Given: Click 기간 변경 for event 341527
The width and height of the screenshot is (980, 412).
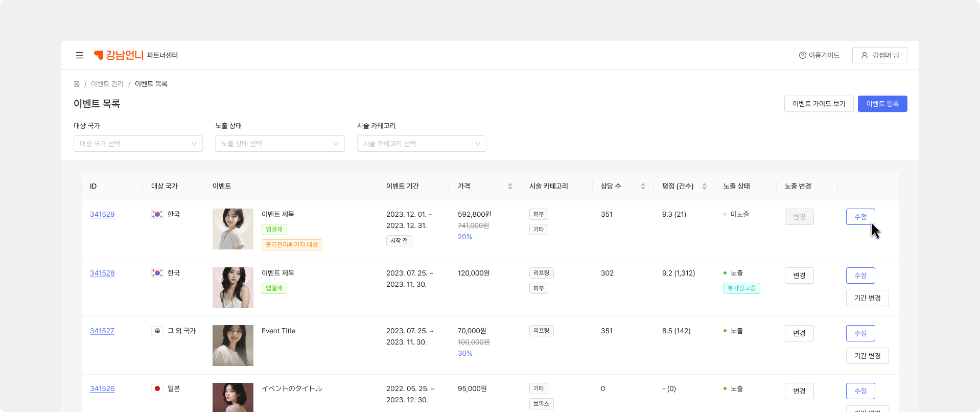Looking at the screenshot, I should click(867, 356).
